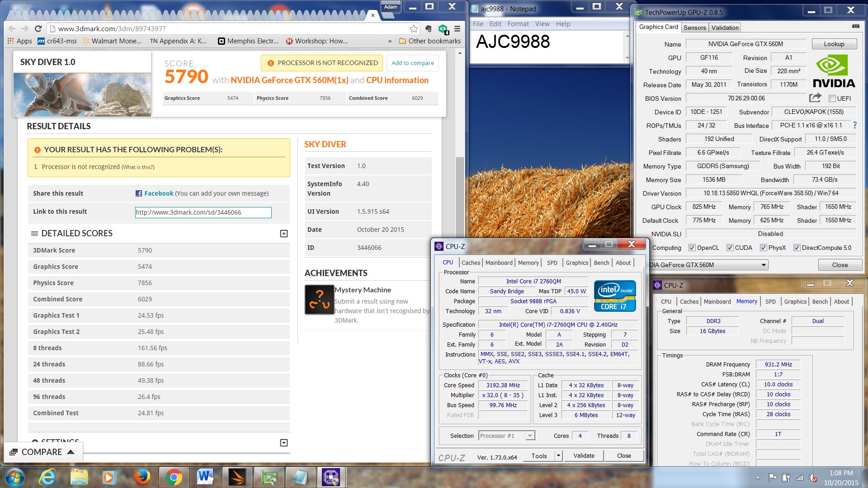Launch Internet Explorer from taskbar
Viewport: 868px width, 488px height.
click(47, 477)
